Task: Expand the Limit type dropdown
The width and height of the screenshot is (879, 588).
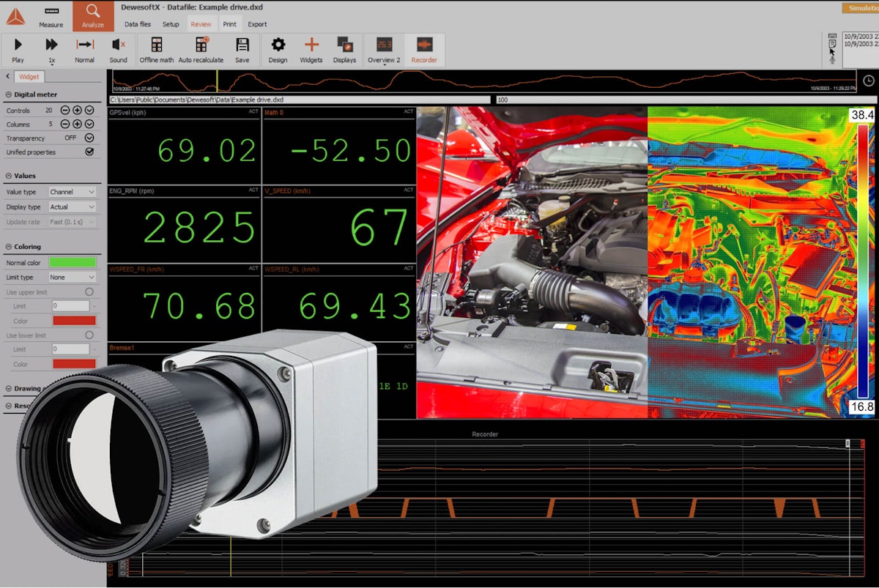Action: pyautogui.click(x=72, y=278)
